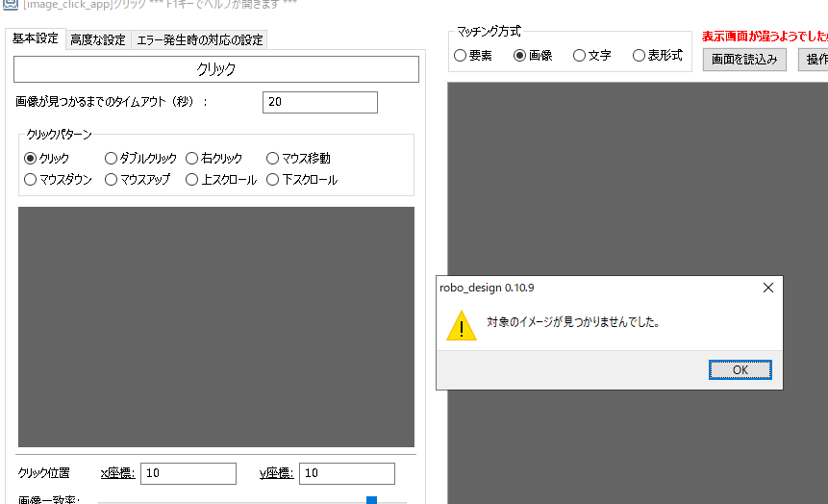Select the マウス移動 option
The image size is (828, 504).
[x=273, y=159]
